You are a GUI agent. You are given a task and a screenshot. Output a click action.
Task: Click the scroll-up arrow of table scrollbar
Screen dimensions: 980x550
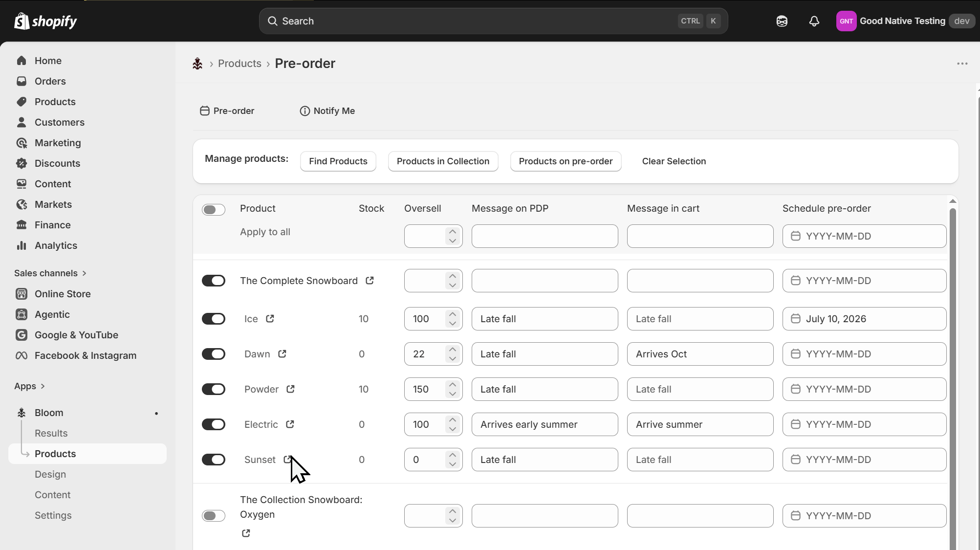click(953, 201)
